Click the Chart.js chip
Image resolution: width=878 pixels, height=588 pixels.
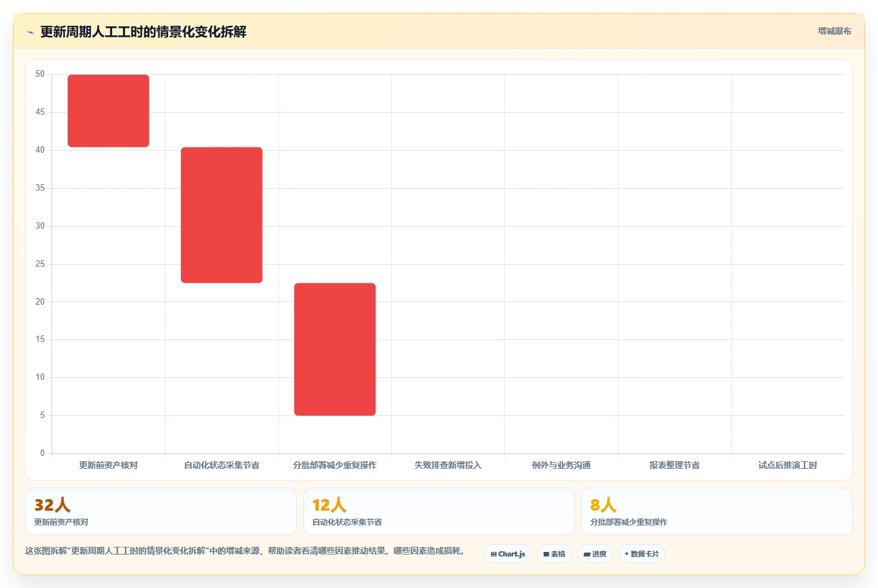click(508, 554)
